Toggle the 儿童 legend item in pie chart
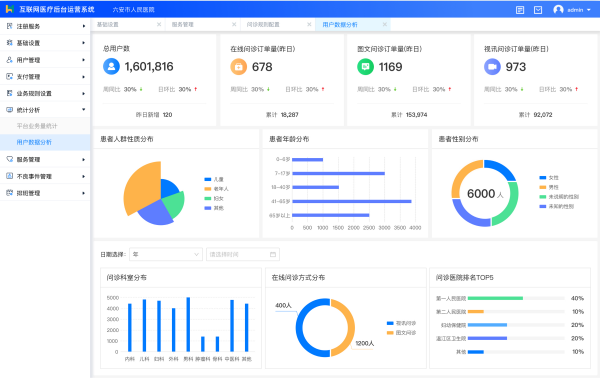600x378 pixels. 214,179
